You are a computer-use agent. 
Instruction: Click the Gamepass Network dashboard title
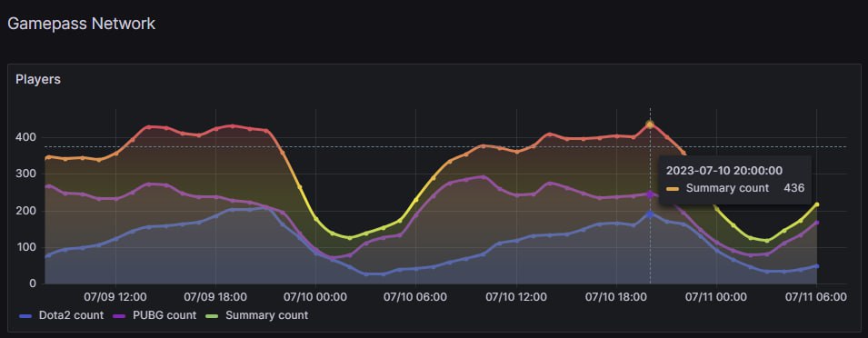82,24
